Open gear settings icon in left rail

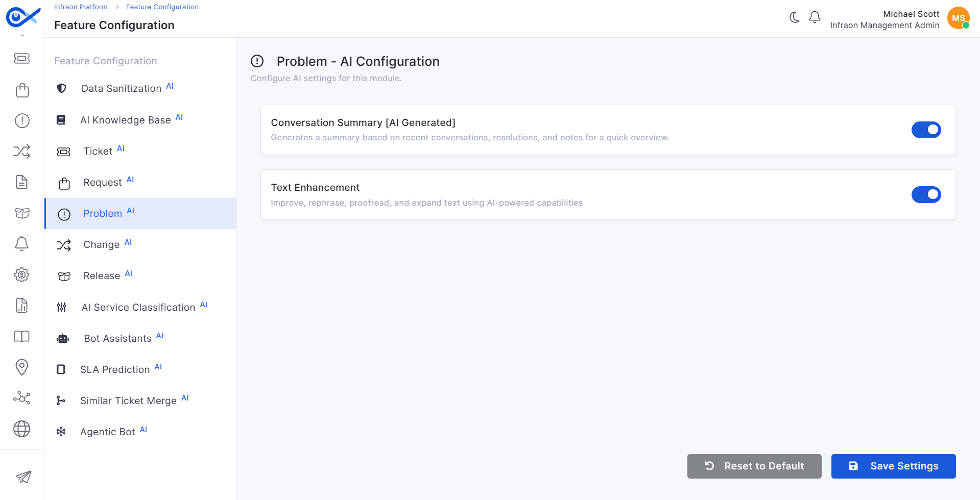tap(22, 274)
